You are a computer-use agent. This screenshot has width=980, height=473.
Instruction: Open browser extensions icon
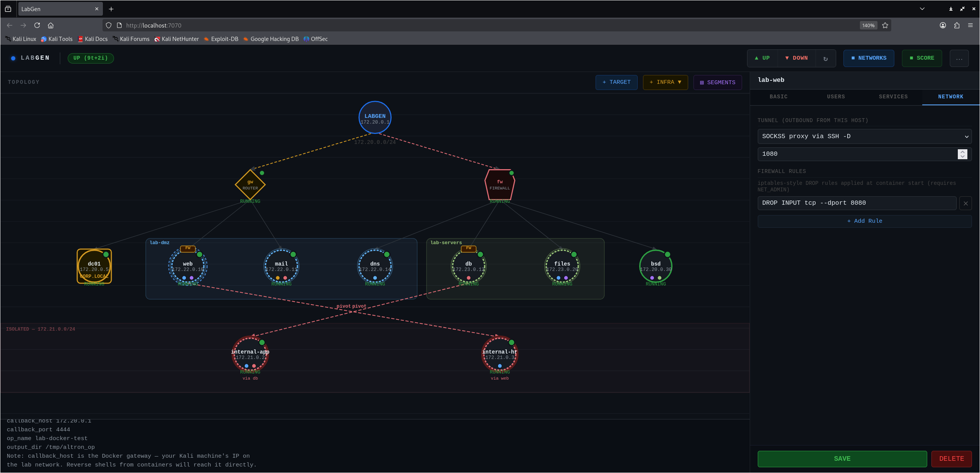[x=957, y=25]
